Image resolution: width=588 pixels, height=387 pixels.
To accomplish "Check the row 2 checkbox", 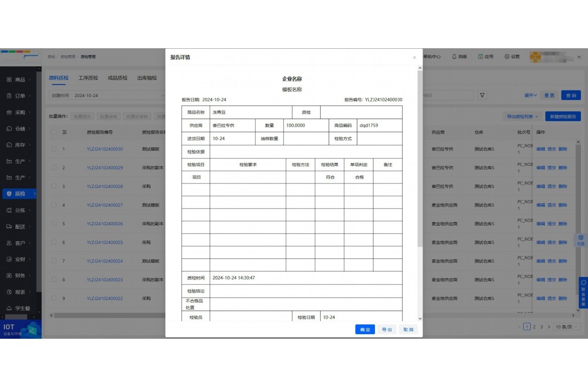I will (54, 168).
